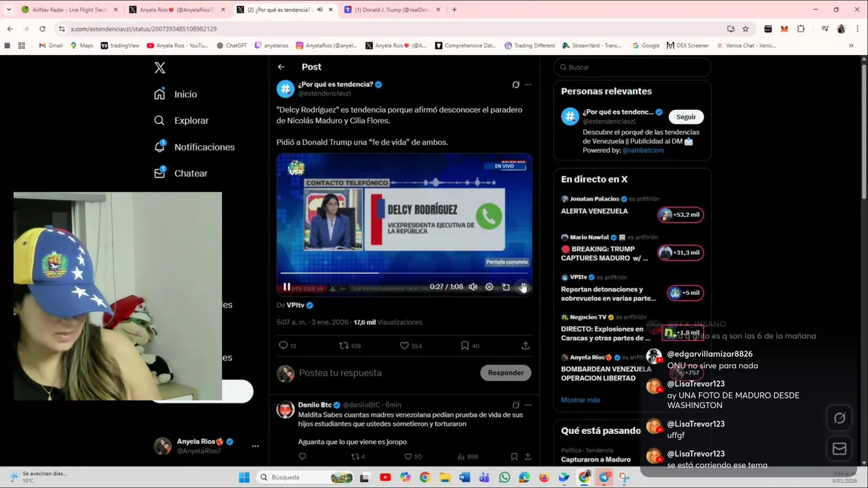Share Danilo Btc's reply

point(528,457)
